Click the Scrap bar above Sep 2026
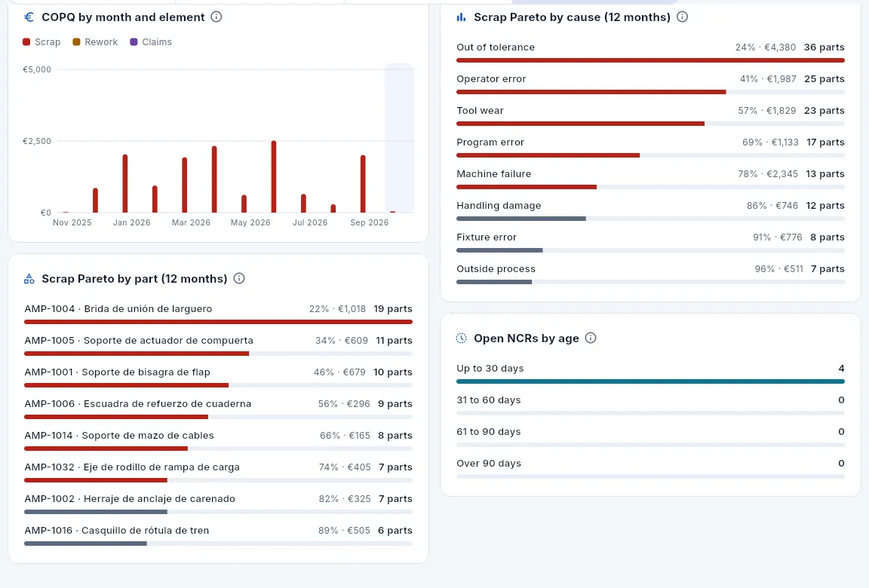The width and height of the screenshot is (869, 588). [x=363, y=184]
